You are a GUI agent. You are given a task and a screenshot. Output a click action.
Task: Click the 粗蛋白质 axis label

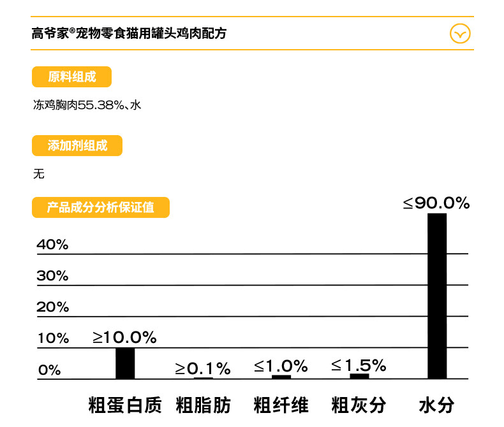coord(125,405)
